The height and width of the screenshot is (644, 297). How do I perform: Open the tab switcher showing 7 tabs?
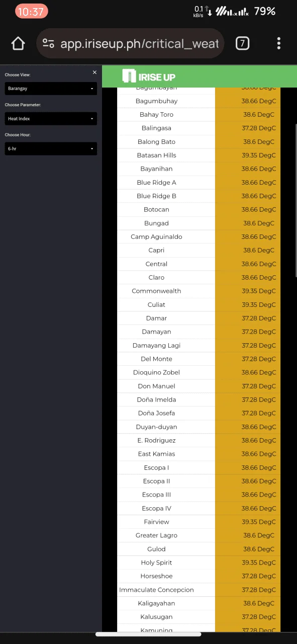click(242, 43)
